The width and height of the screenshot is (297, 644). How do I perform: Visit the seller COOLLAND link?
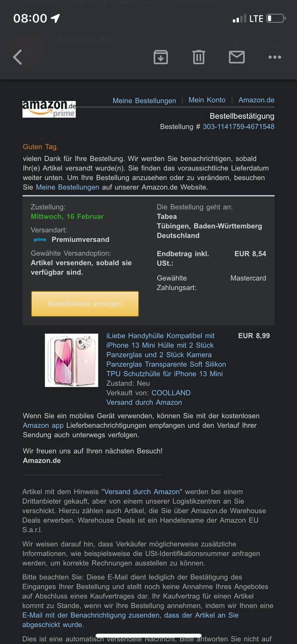(x=171, y=392)
